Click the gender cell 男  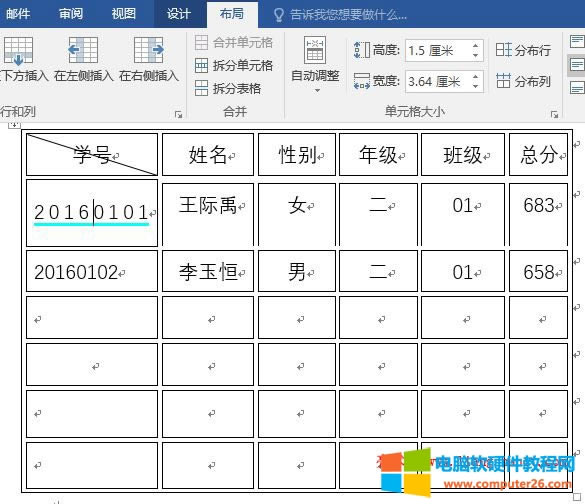[297, 271]
